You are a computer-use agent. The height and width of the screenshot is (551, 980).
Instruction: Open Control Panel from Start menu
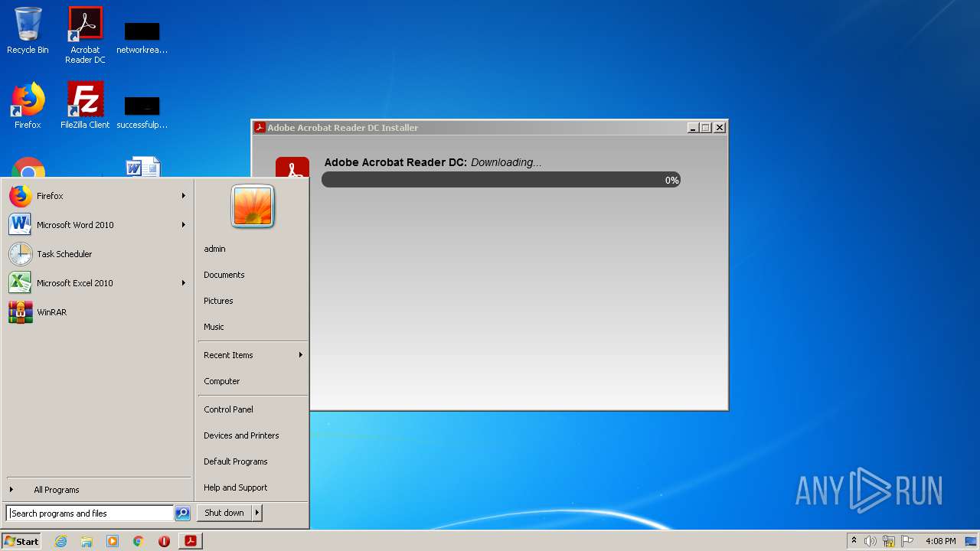253,409
